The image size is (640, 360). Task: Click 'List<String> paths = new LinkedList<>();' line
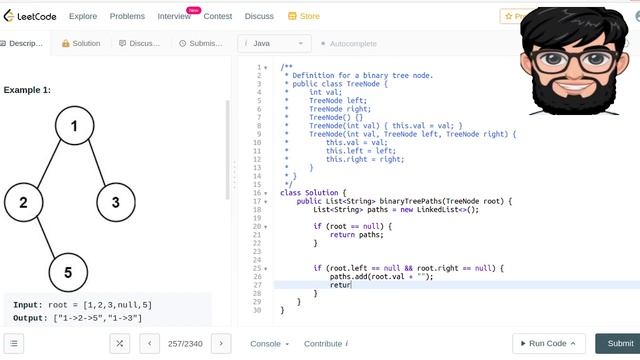pos(396,210)
